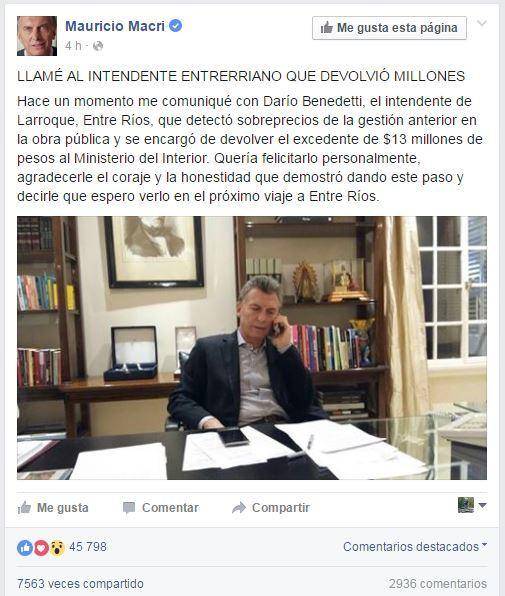Click the share arrow Compartir icon
505x596 pixels.
[239, 507]
